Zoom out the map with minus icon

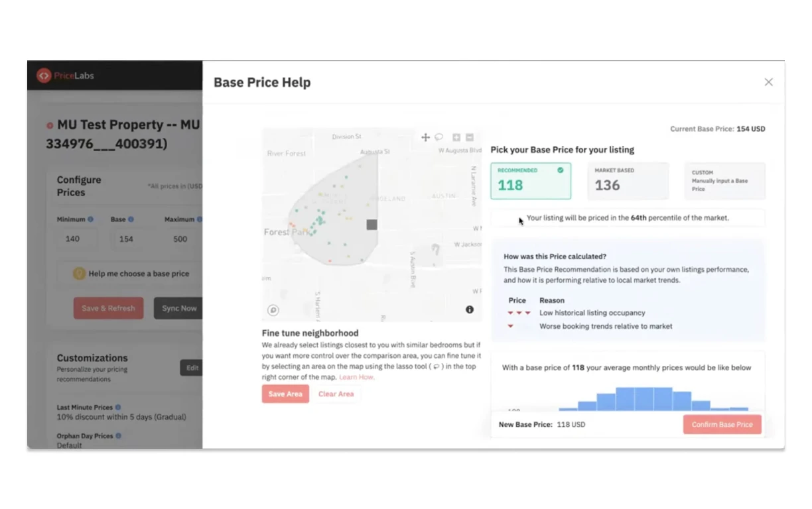pos(470,137)
